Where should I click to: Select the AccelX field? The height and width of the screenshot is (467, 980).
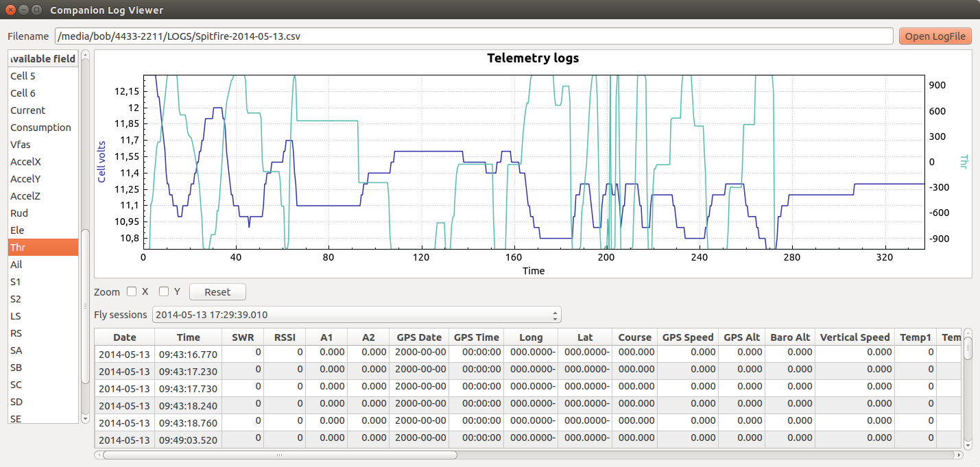43,161
